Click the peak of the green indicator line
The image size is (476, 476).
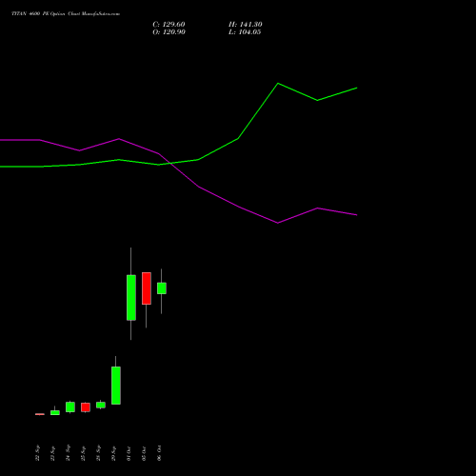278,84
